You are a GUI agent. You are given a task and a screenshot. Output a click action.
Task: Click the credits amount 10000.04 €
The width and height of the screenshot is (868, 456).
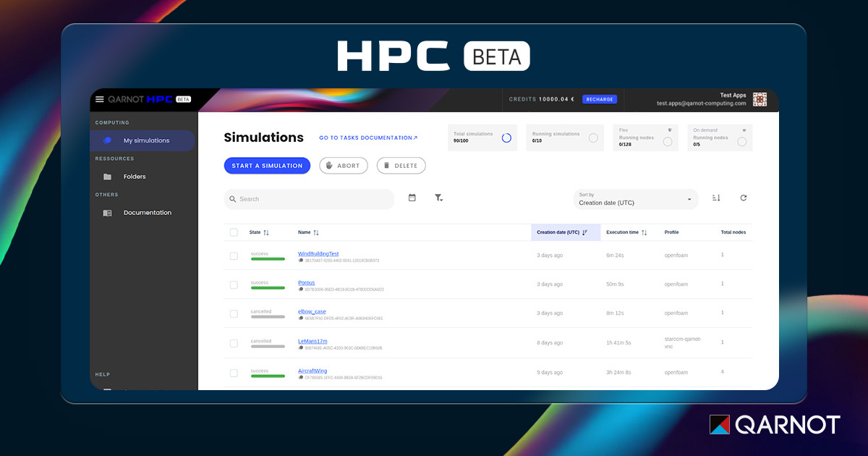click(557, 99)
